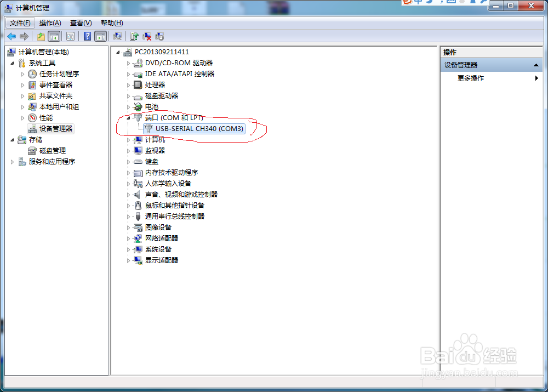
Task: Click the 通用串行总线控制器 USB icon
Action: point(138,217)
